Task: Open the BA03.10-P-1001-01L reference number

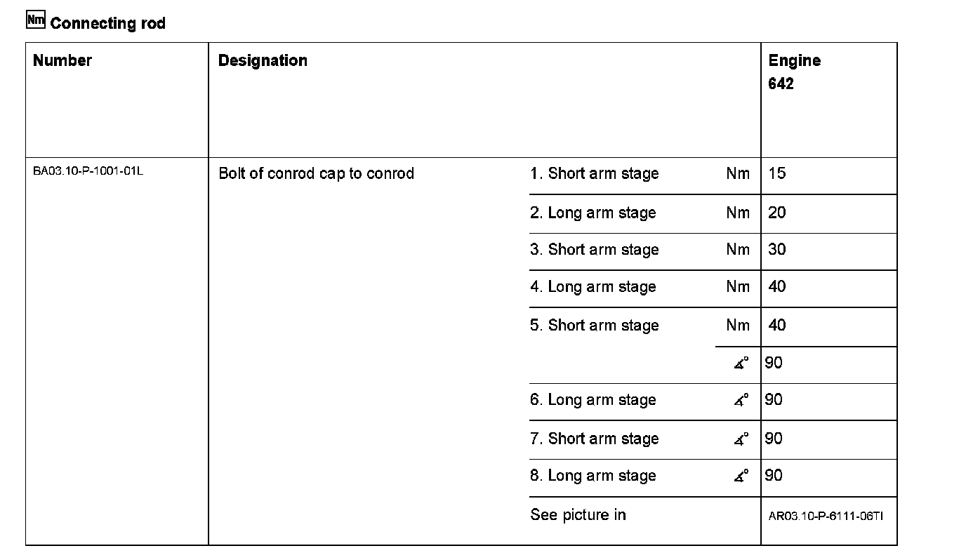Action: (x=88, y=171)
